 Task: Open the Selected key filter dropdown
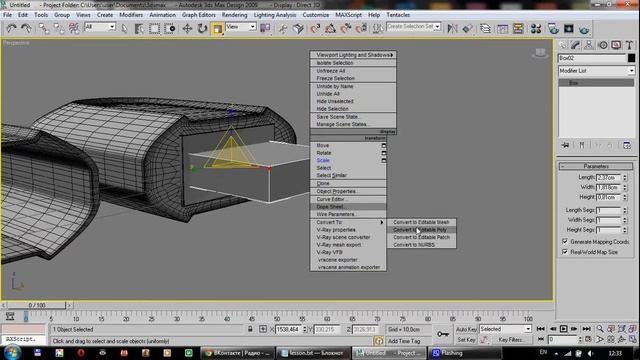point(505,329)
